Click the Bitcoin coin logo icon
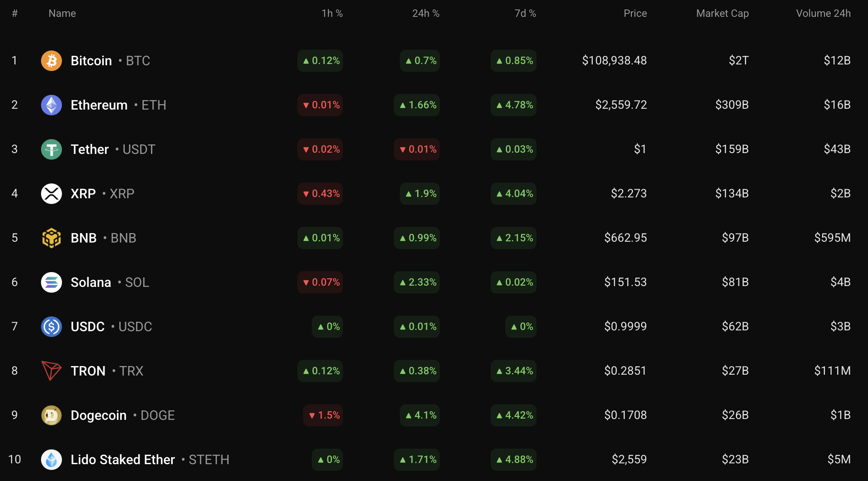Screen dimensions: 868x481 [51, 61]
